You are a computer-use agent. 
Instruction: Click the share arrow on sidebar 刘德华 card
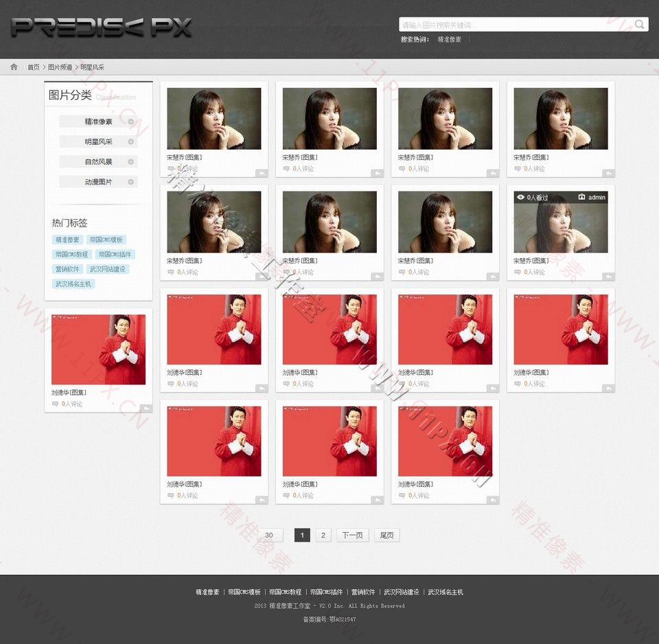[146, 408]
